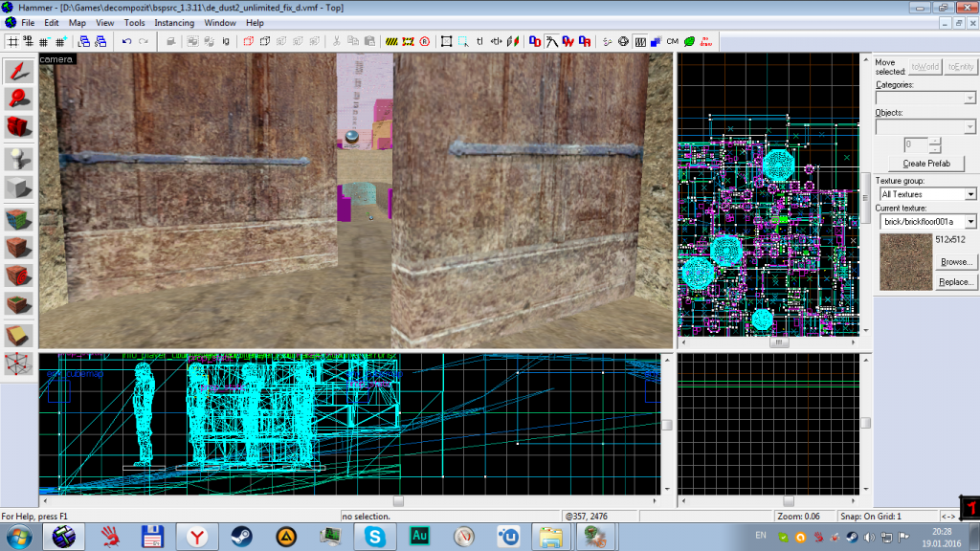This screenshot has height=551, width=980.
Task: Choose the Camera tool
Action: coord(19,126)
